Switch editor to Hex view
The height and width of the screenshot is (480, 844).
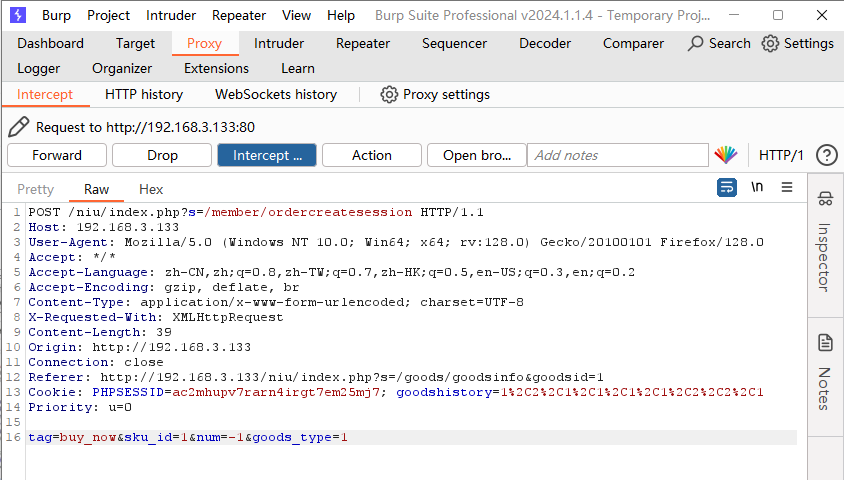pyautogui.click(x=151, y=189)
